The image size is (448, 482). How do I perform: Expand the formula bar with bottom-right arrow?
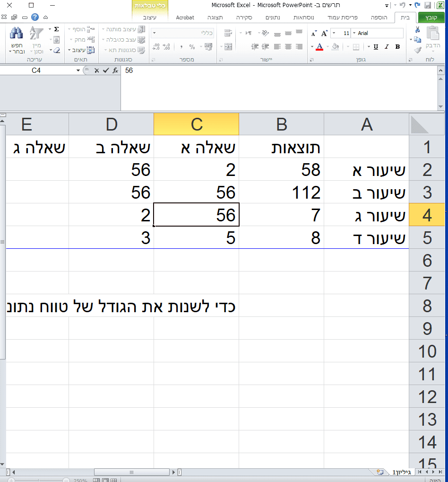point(440,106)
